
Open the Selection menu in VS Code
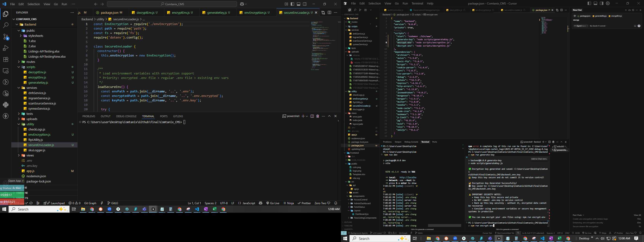pos(33,4)
